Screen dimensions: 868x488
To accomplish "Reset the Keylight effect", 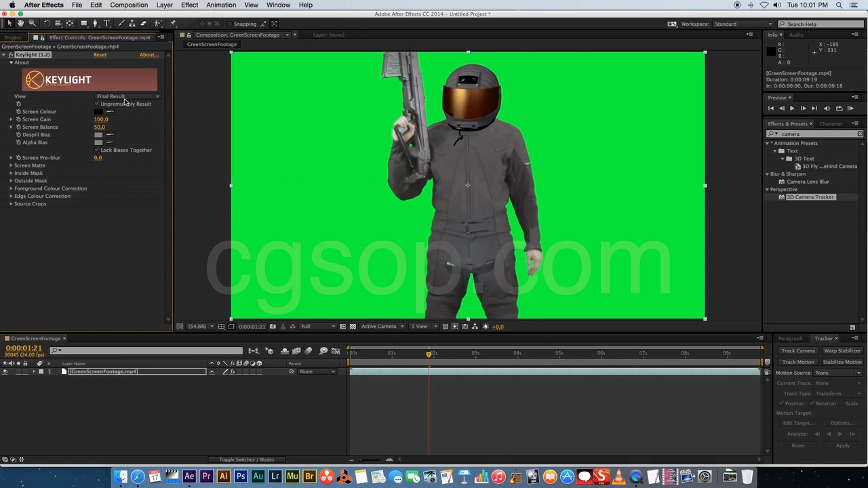I will coord(100,55).
